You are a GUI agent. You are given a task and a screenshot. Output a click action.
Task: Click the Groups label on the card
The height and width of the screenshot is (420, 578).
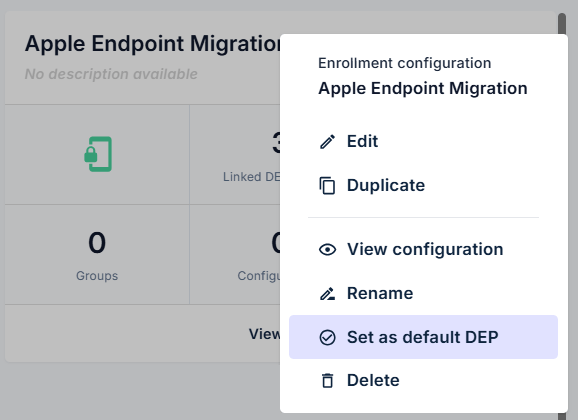pyautogui.click(x=97, y=276)
